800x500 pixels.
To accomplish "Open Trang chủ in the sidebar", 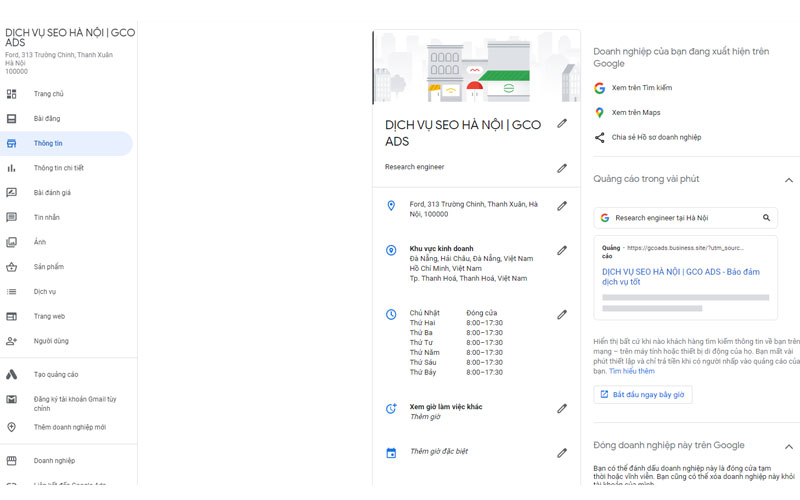I will (48, 94).
